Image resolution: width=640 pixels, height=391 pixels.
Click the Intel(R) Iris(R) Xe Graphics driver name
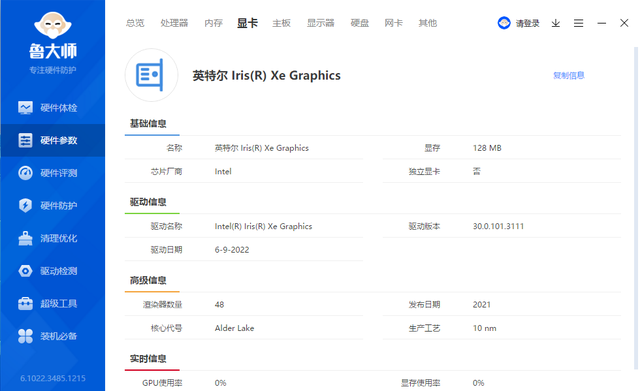263,226
